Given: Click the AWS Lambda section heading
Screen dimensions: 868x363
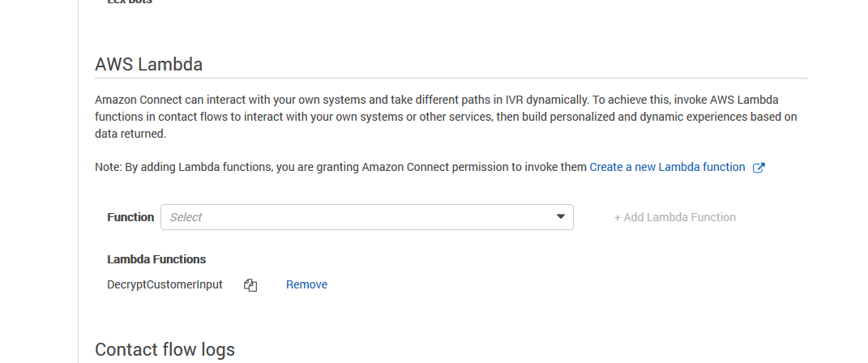Looking at the screenshot, I should (148, 64).
